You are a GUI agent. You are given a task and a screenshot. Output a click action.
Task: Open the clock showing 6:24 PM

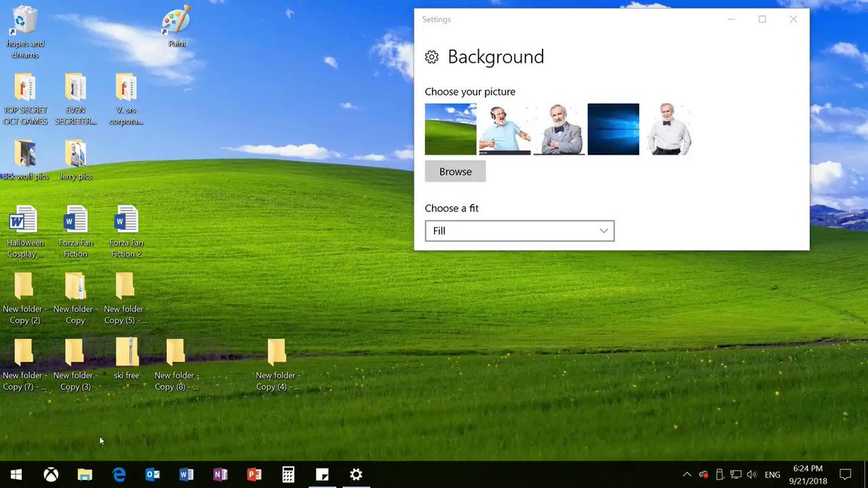pos(807,475)
